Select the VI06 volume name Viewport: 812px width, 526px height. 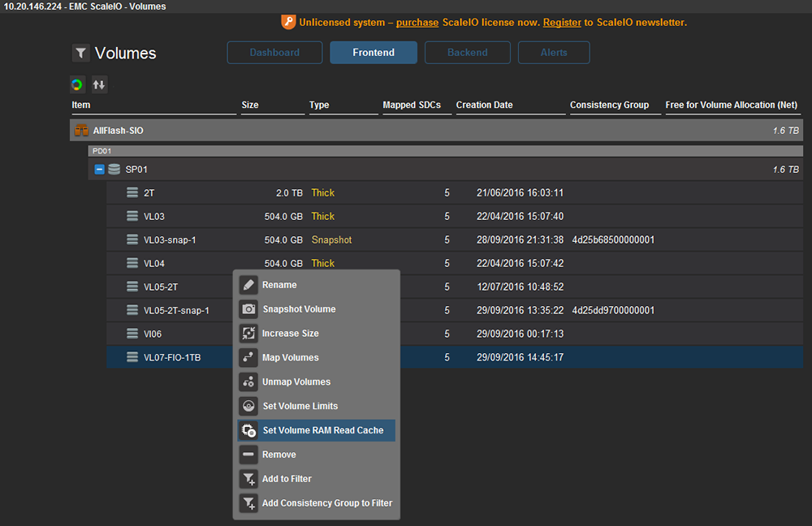[153, 334]
